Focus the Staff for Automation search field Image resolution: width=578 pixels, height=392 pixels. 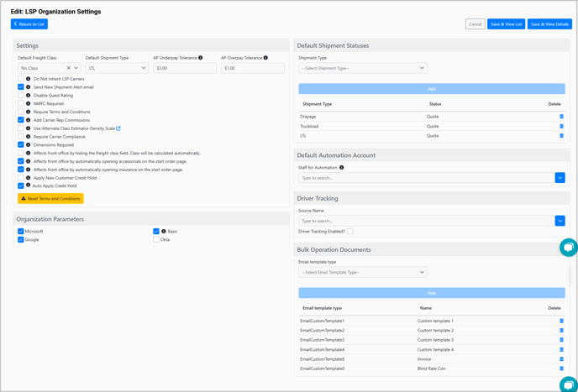click(x=427, y=178)
